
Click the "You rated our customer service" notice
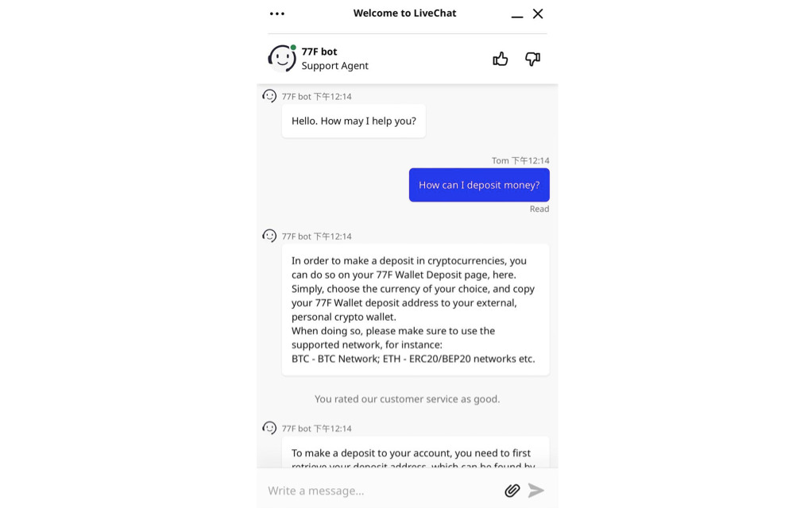407,399
